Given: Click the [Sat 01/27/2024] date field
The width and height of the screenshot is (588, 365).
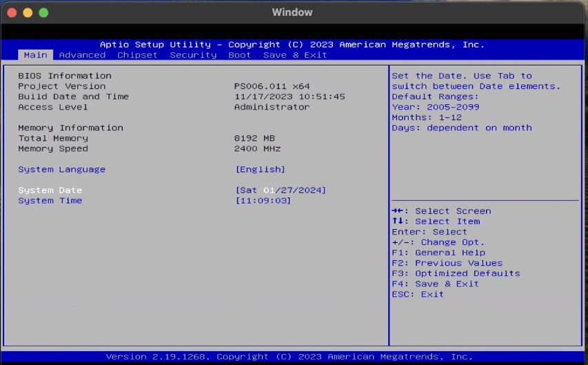Looking at the screenshot, I should pos(281,190).
